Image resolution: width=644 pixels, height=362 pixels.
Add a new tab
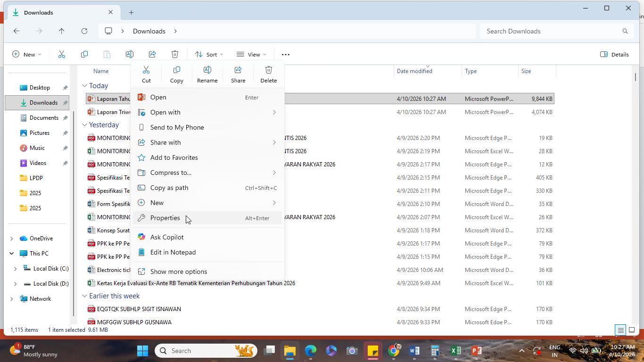click(x=132, y=12)
